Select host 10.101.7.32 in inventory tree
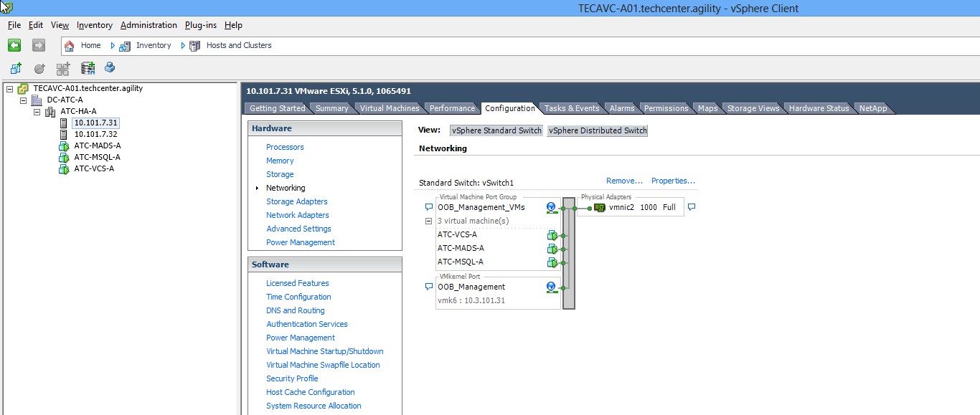The image size is (980, 415). coord(95,134)
